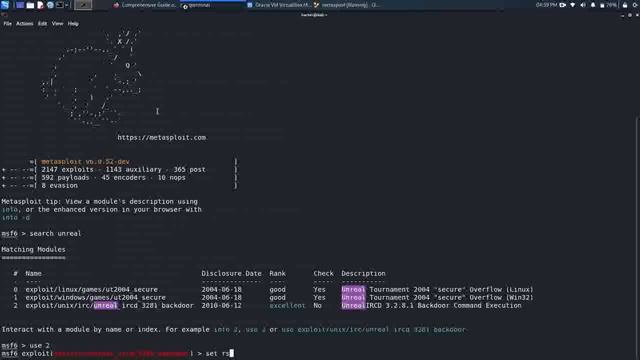Open the Help menu in terminal

pyautogui.click(x=73, y=24)
